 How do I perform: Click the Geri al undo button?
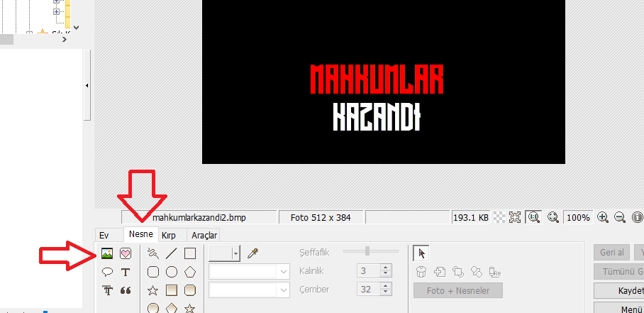[611, 252]
